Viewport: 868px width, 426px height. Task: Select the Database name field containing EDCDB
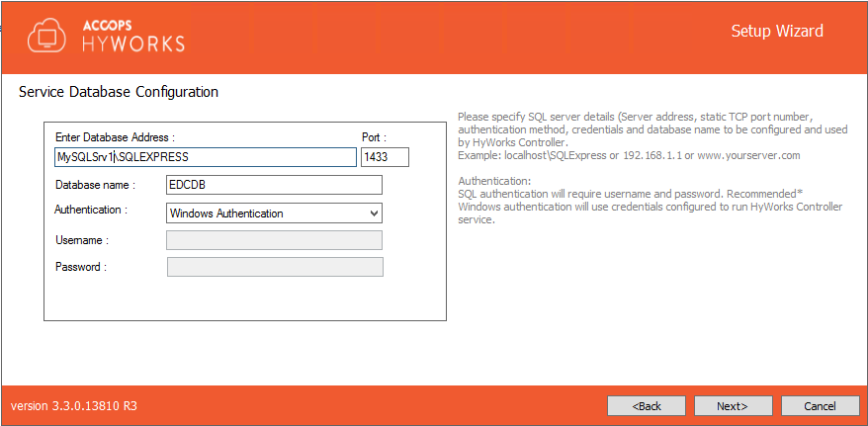pyautogui.click(x=273, y=185)
